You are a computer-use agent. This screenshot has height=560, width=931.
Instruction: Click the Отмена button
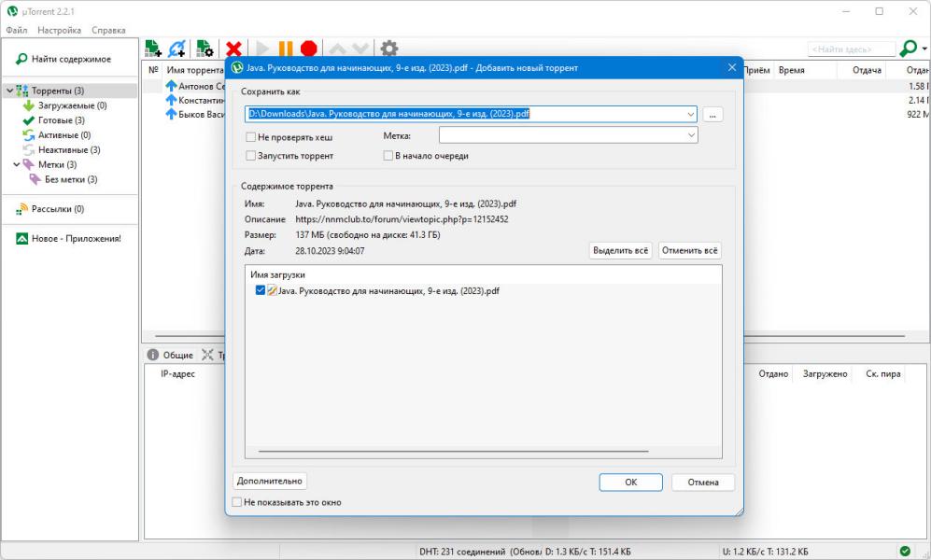(x=703, y=483)
